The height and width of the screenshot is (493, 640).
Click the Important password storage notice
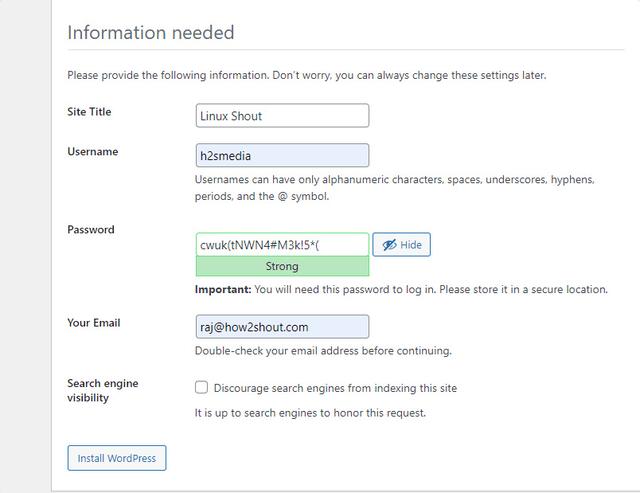(401, 290)
